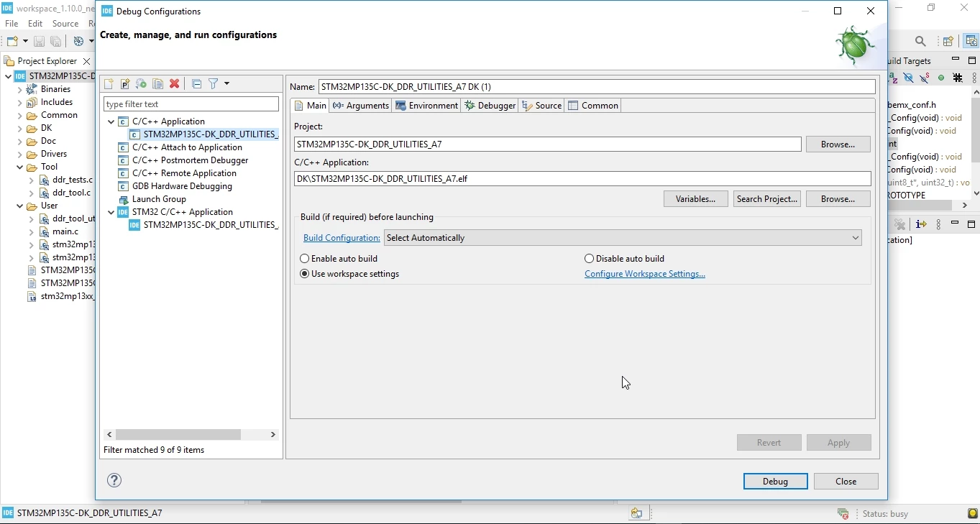The width and height of the screenshot is (980, 524).
Task: Select Enable auto build radio button
Action: (339, 258)
